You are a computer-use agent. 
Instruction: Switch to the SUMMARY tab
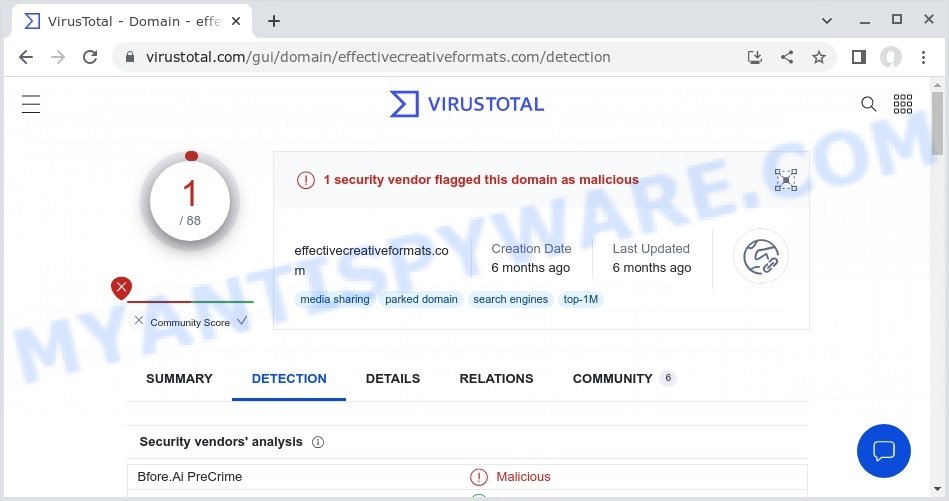tap(179, 379)
